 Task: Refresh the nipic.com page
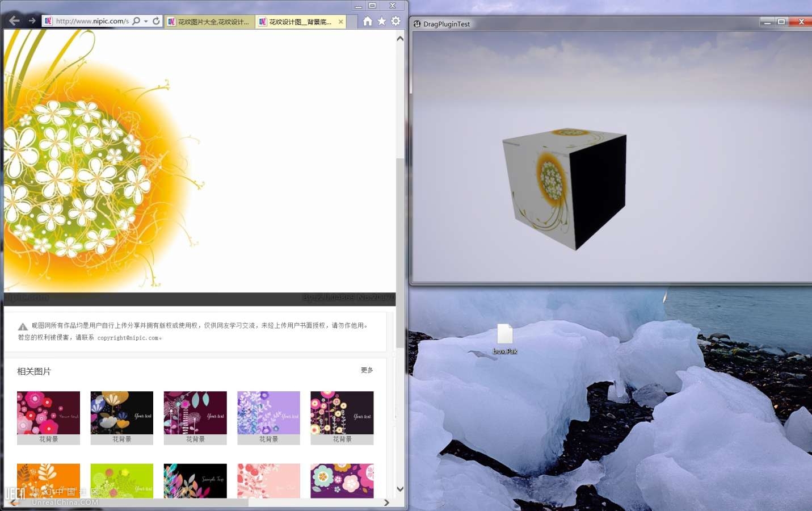tap(156, 21)
